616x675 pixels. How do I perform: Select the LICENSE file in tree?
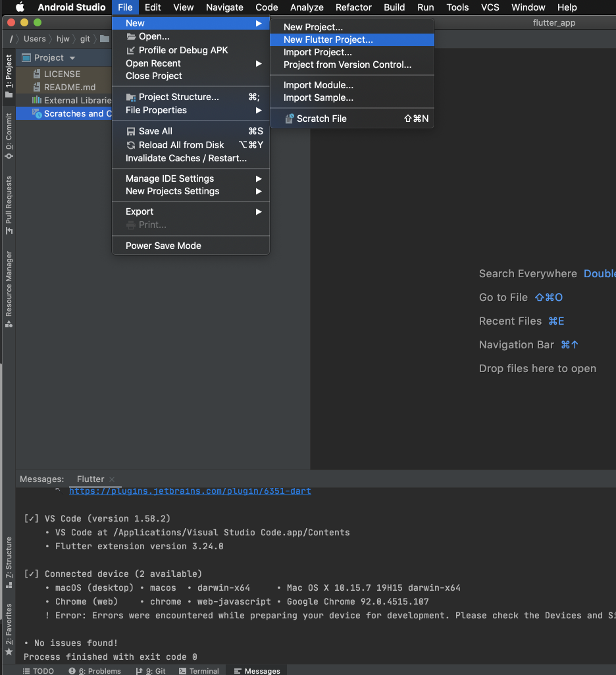coord(62,74)
